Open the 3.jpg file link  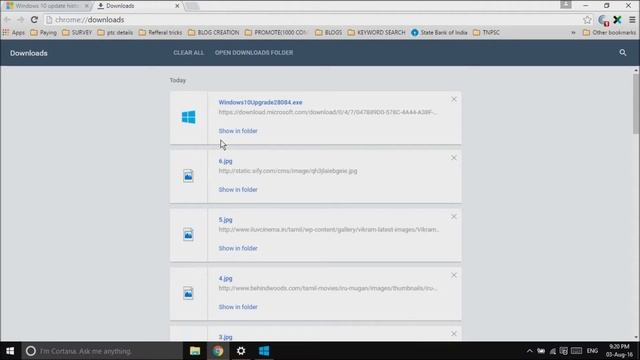tap(225, 337)
